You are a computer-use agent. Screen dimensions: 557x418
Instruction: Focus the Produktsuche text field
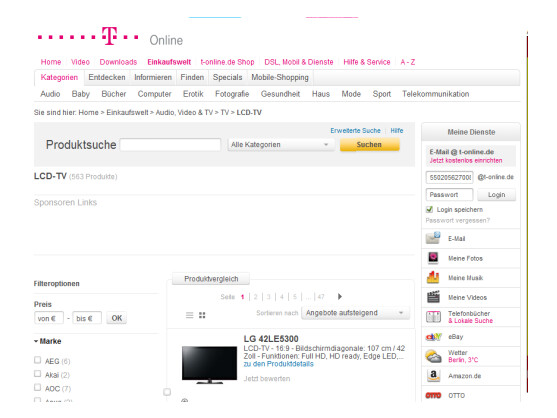pyautogui.click(x=170, y=145)
